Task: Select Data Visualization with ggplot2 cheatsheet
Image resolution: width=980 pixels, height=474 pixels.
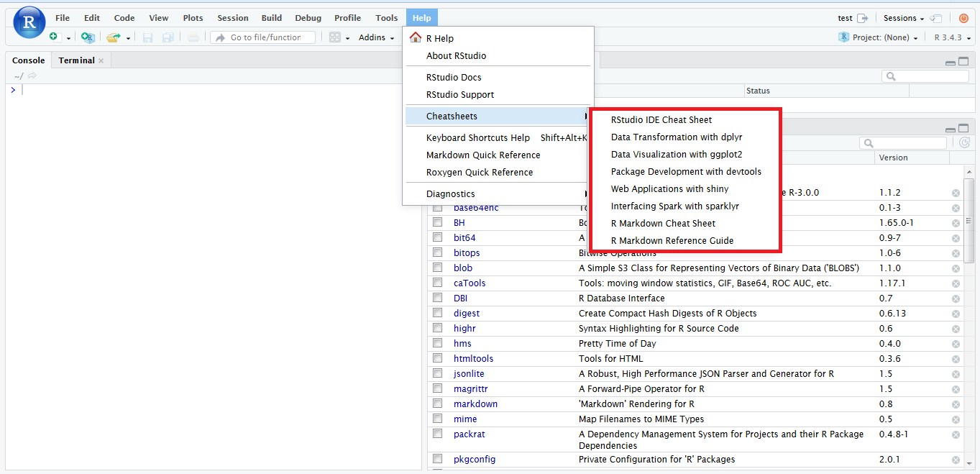Action: pos(676,155)
